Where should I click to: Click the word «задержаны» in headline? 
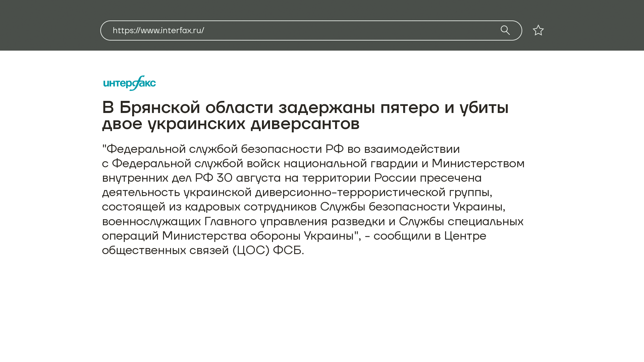click(x=326, y=108)
